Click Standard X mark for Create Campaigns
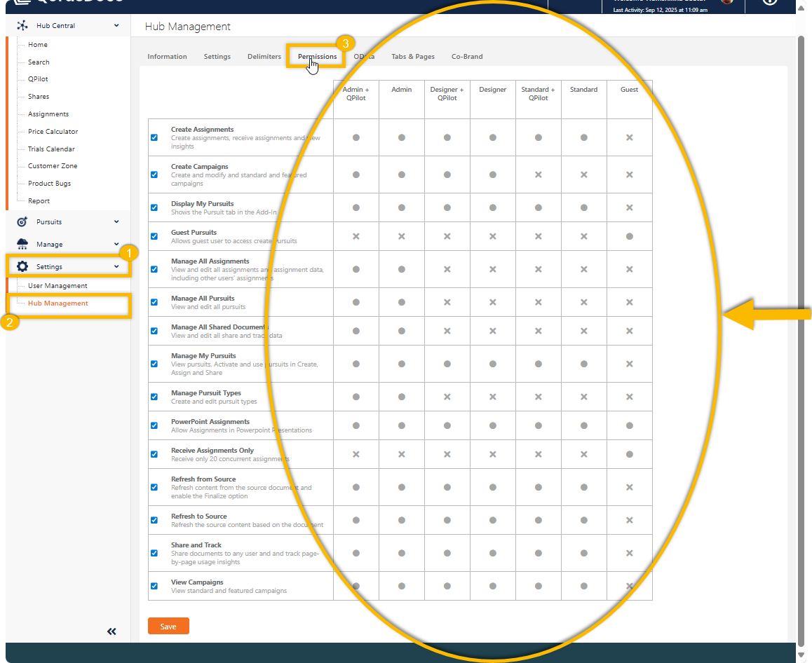 pyautogui.click(x=583, y=175)
